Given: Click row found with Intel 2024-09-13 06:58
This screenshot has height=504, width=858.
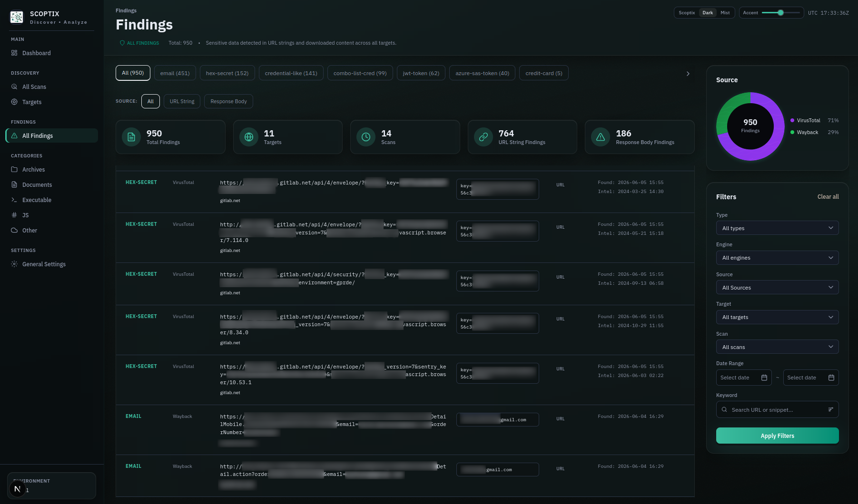Looking at the screenshot, I should pyautogui.click(x=405, y=284).
